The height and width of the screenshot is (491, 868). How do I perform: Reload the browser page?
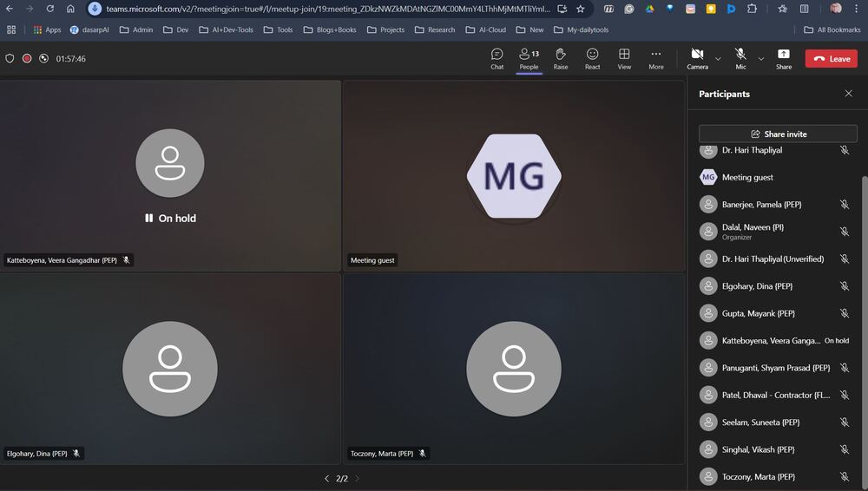[x=49, y=9]
